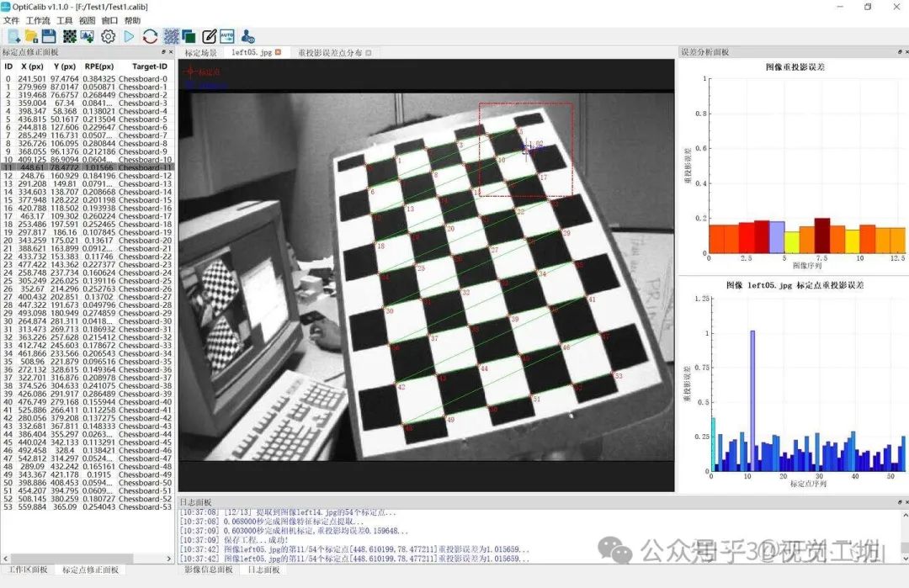Click the user figure toolbar icon
This screenshot has width=909, height=588.
pos(246,36)
